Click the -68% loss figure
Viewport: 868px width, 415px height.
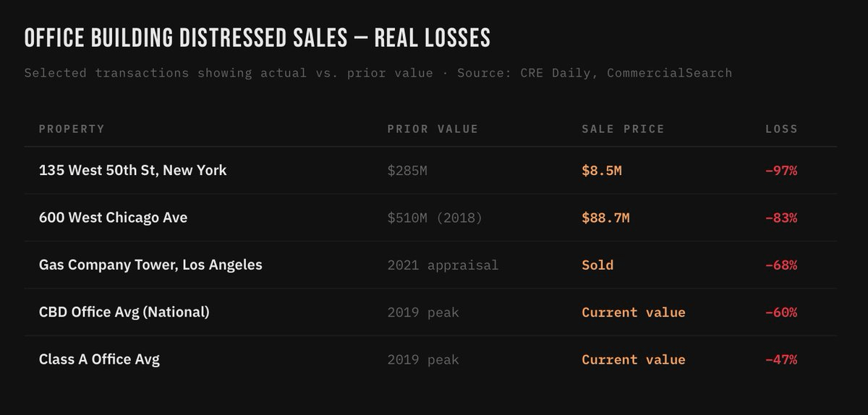click(x=781, y=265)
